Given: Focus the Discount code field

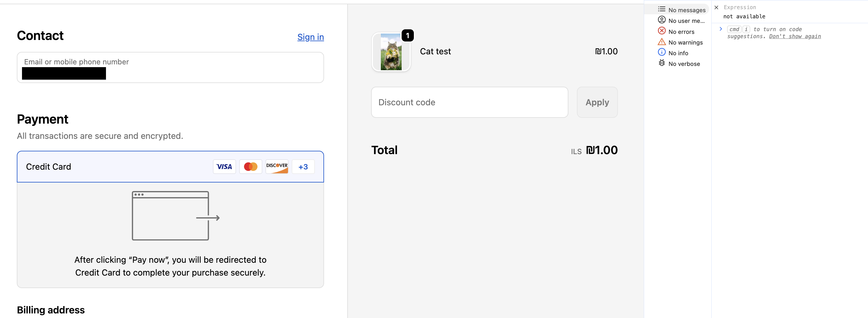Looking at the screenshot, I should [x=469, y=103].
